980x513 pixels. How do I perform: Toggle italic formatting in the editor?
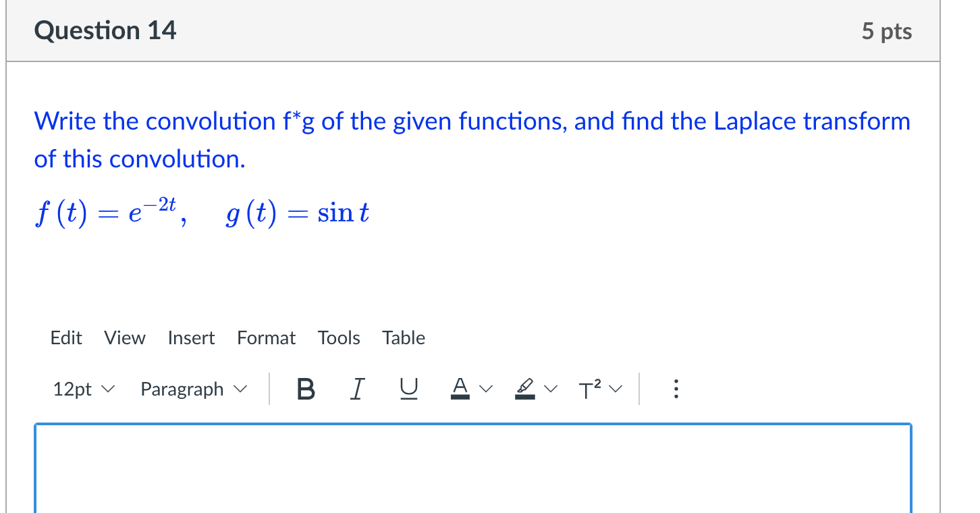pos(357,389)
